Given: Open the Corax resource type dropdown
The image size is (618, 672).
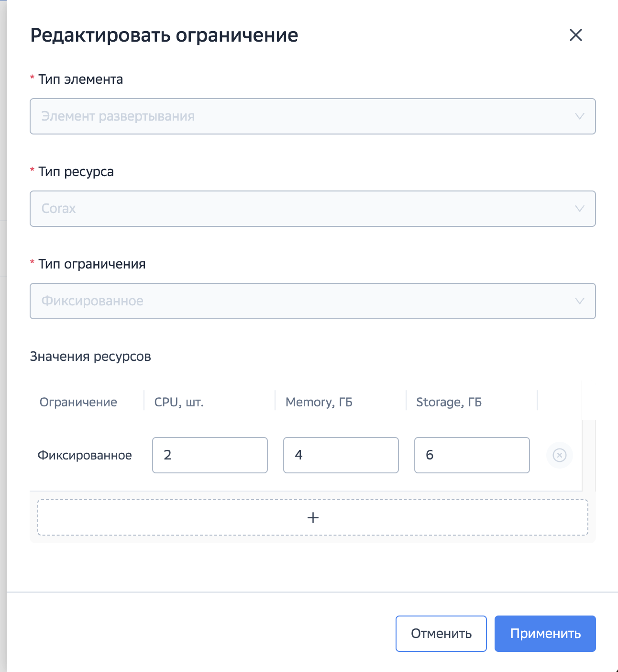Looking at the screenshot, I should (287, 209).
